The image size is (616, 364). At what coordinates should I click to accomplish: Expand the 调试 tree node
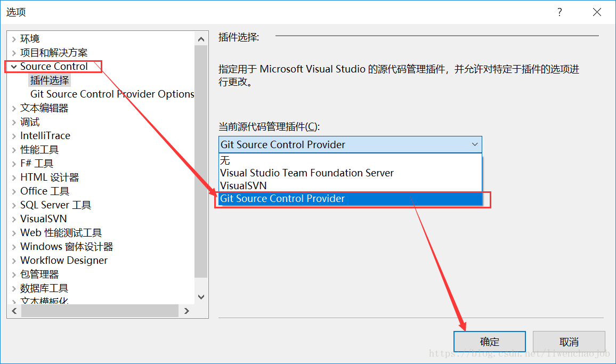(14, 122)
